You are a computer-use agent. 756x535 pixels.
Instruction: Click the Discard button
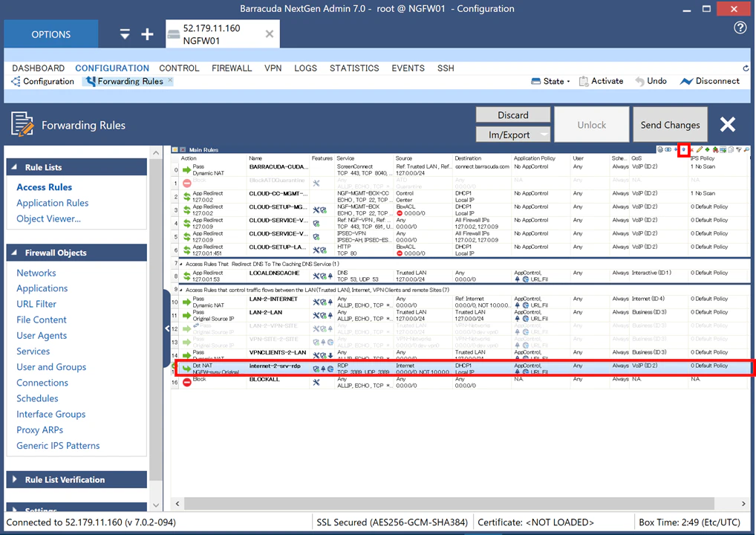[x=513, y=115]
